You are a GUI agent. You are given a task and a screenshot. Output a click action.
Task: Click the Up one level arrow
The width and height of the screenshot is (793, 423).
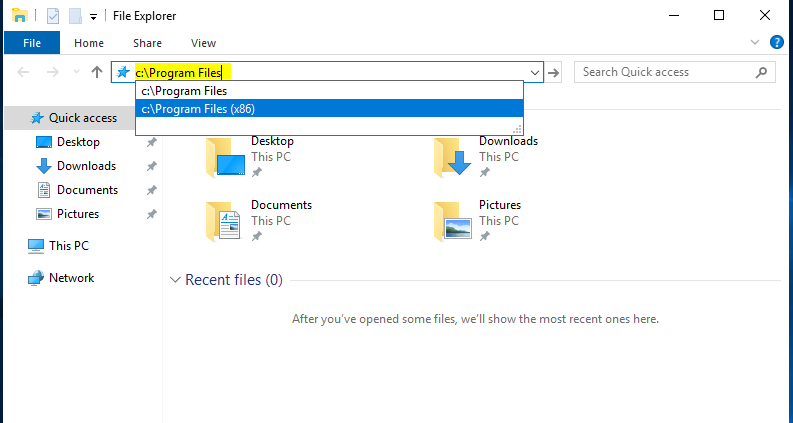click(97, 72)
